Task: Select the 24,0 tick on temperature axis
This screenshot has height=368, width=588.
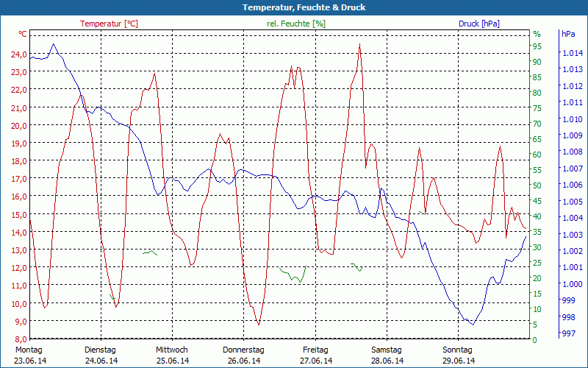Action: pyautogui.click(x=18, y=54)
